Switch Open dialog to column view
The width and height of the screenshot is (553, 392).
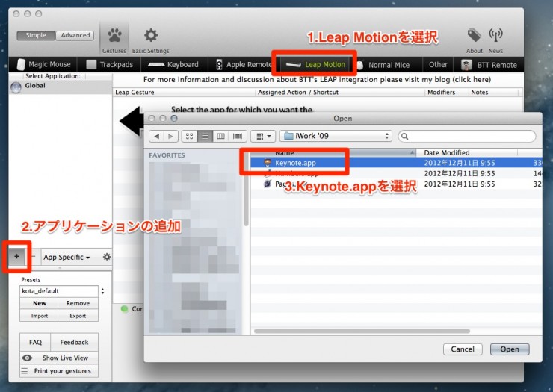coord(220,136)
